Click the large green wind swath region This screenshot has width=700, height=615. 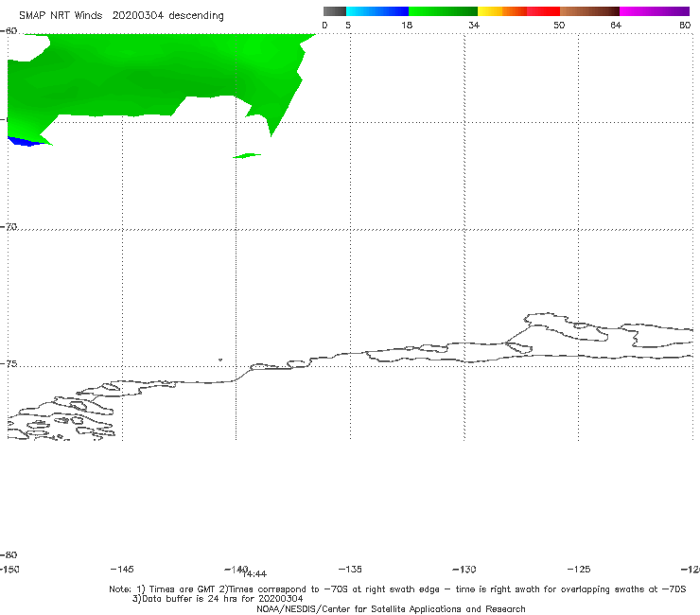(151, 76)
